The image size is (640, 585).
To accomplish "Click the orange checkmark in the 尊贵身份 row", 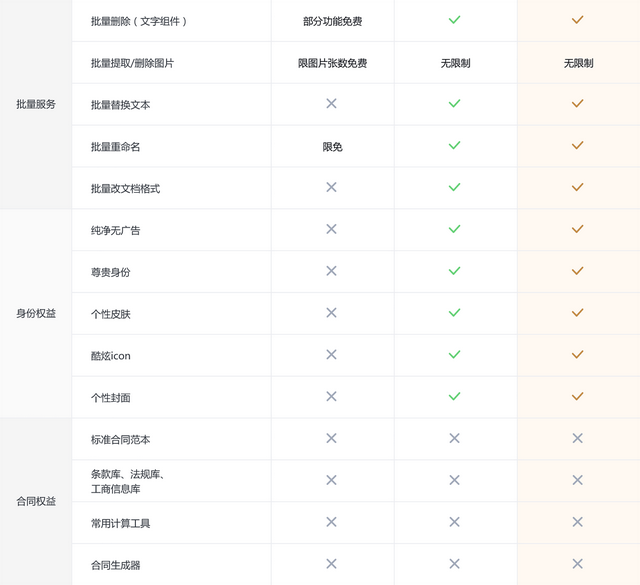I will (x=577, y=271).
